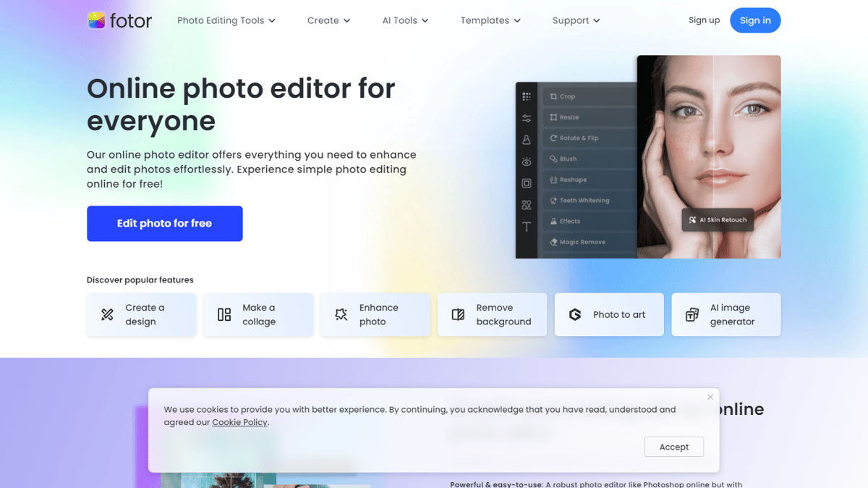This screenshot has width=868, height=488.
Task: Click the Sign up link
Action: click(x=704, y=20)
